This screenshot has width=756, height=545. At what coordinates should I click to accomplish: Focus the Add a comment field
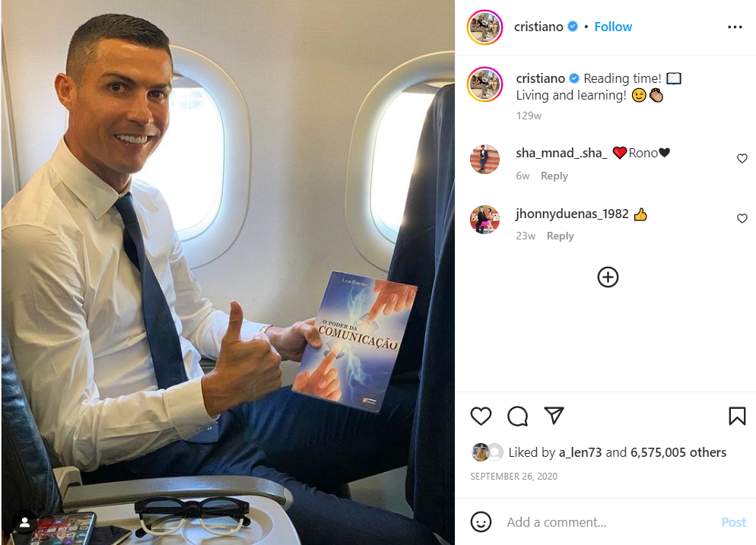pyautogui.click(x=608, y=522)
